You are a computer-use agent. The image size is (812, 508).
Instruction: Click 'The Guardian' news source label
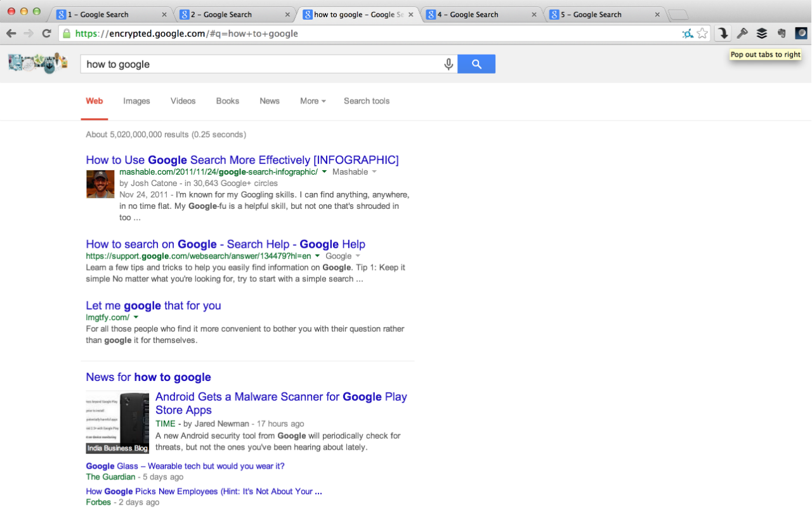(x=110, y=477)
